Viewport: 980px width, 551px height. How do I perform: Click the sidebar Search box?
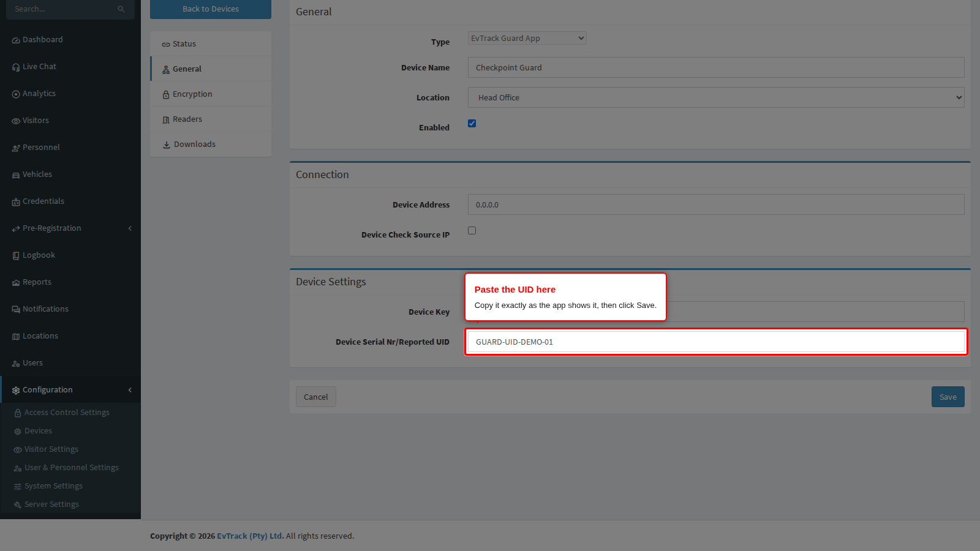tap(70, 9)
